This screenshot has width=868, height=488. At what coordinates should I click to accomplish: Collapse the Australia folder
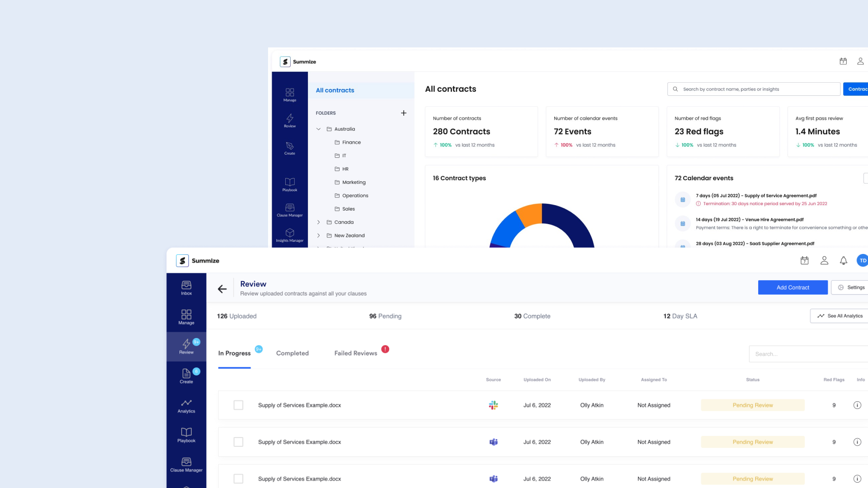point(318,129)
